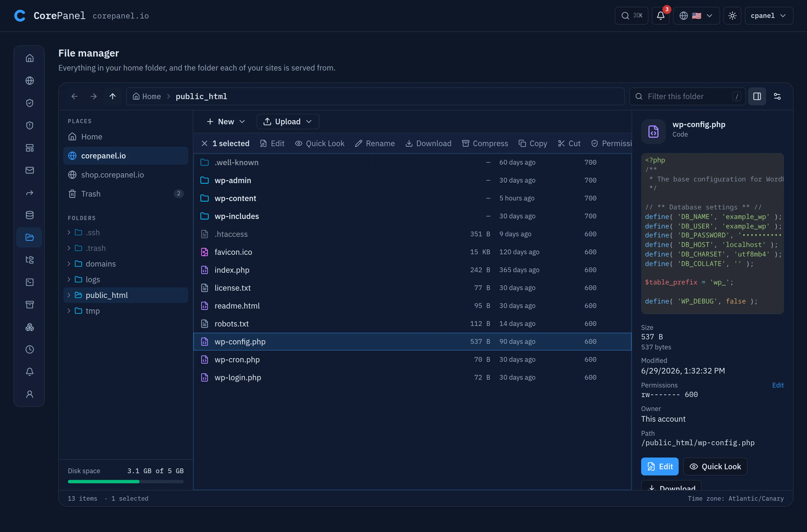Select shop.corepanel.io in Places
The image size is (807, 532).
click(126, 175)
